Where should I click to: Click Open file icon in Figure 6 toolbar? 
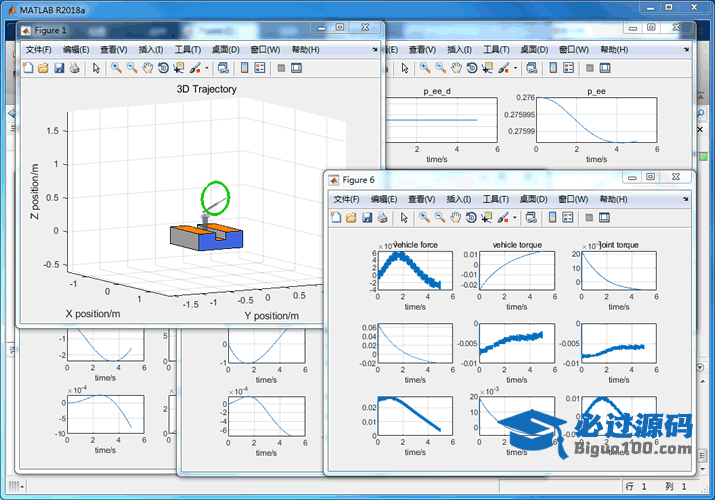pos(351,217)
